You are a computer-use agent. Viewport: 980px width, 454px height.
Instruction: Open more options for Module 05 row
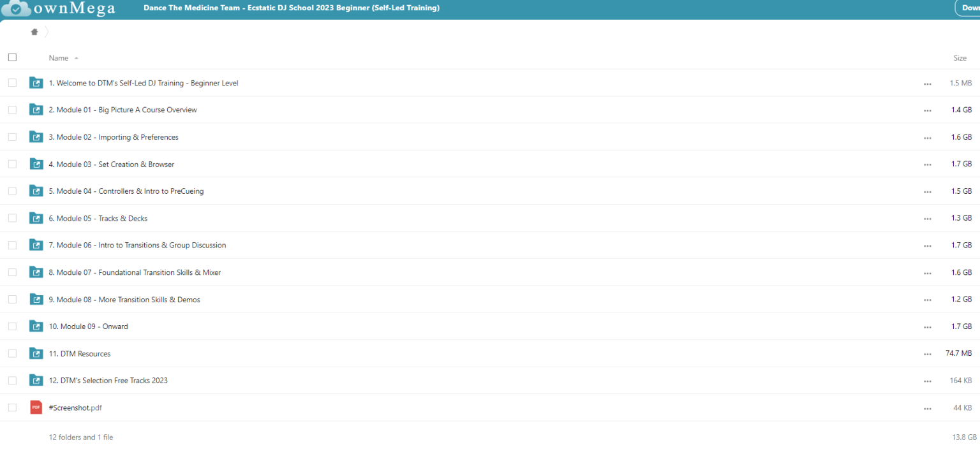[927, 219]
